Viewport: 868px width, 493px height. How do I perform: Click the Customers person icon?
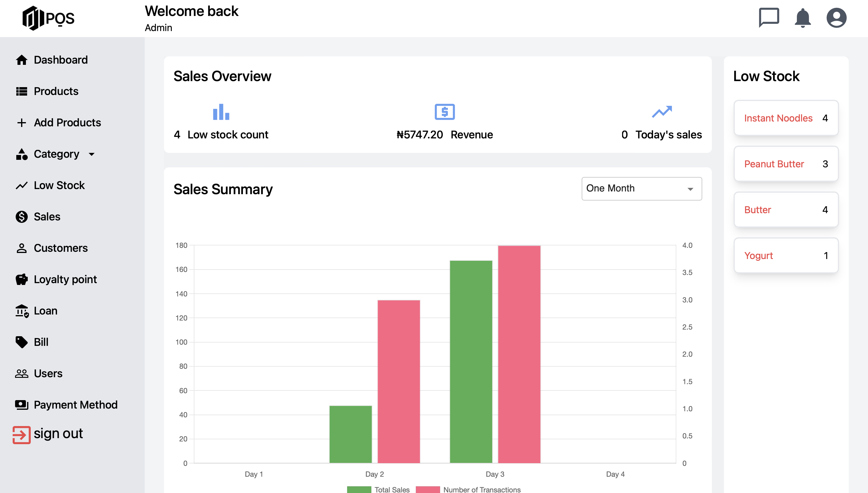point(22,248)
